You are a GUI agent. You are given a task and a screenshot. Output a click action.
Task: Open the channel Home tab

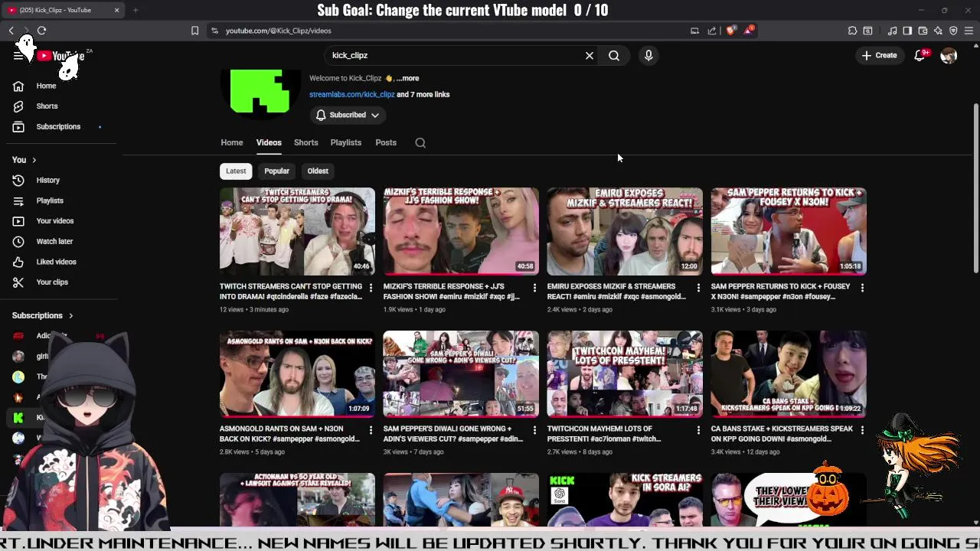(232, 142)
